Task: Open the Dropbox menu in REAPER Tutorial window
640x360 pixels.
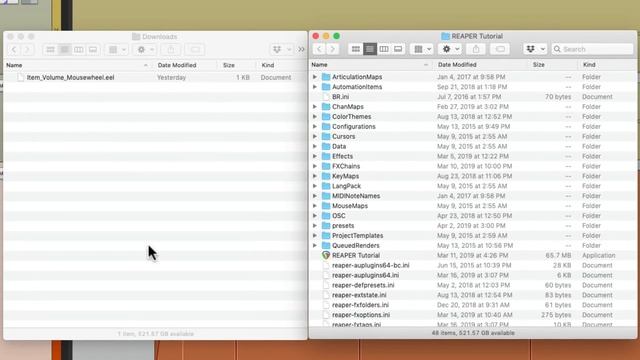Action: [x=535, y=49]
